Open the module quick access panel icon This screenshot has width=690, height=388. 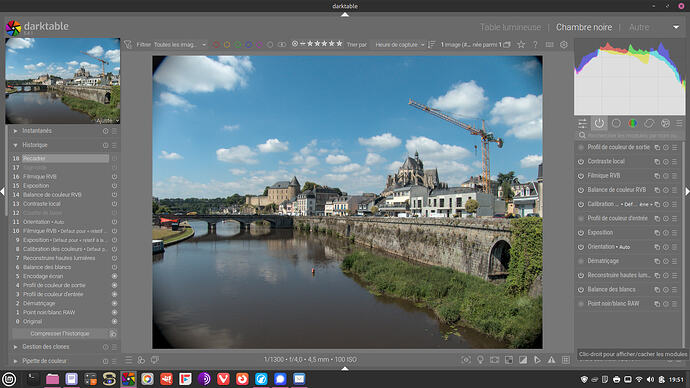click(x=582, y=124)
